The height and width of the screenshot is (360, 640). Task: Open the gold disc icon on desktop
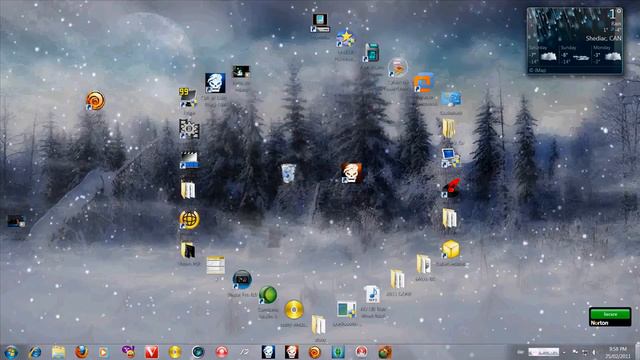(294, 310)
